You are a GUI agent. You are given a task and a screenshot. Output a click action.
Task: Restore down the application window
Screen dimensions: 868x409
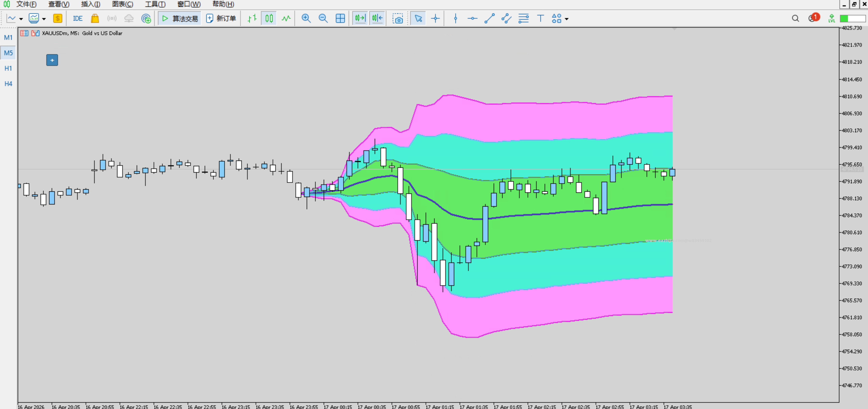coord(854,4)
